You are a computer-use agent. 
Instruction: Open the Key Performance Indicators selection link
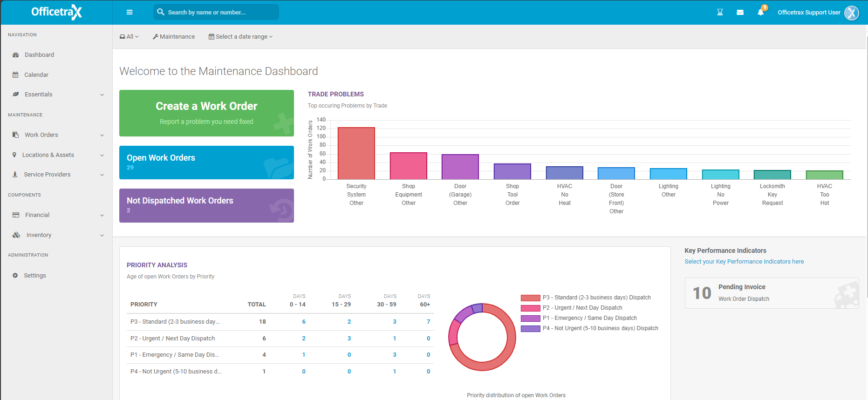pos(744,262)
